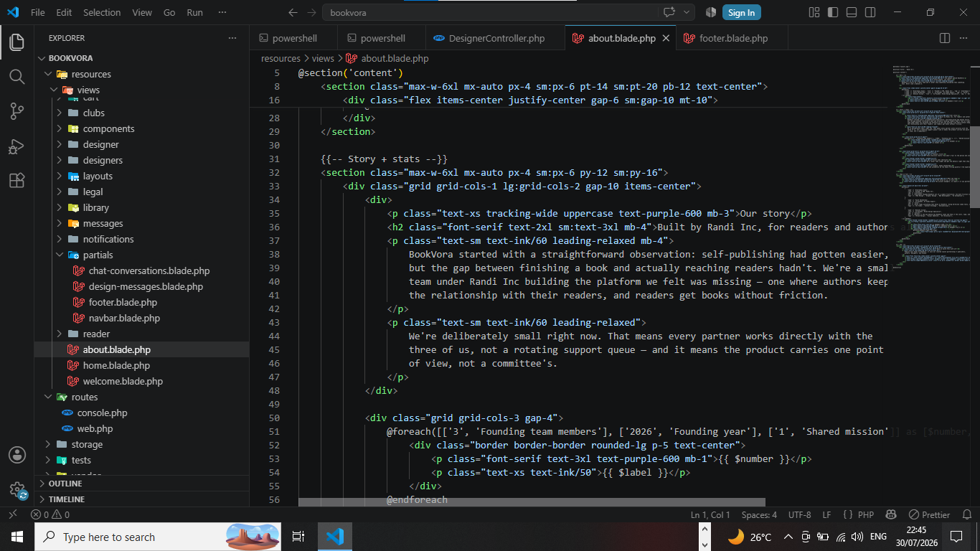Open the Explorer view in activity bar
The width and height of the screenshot is (980, 551).
17,42
